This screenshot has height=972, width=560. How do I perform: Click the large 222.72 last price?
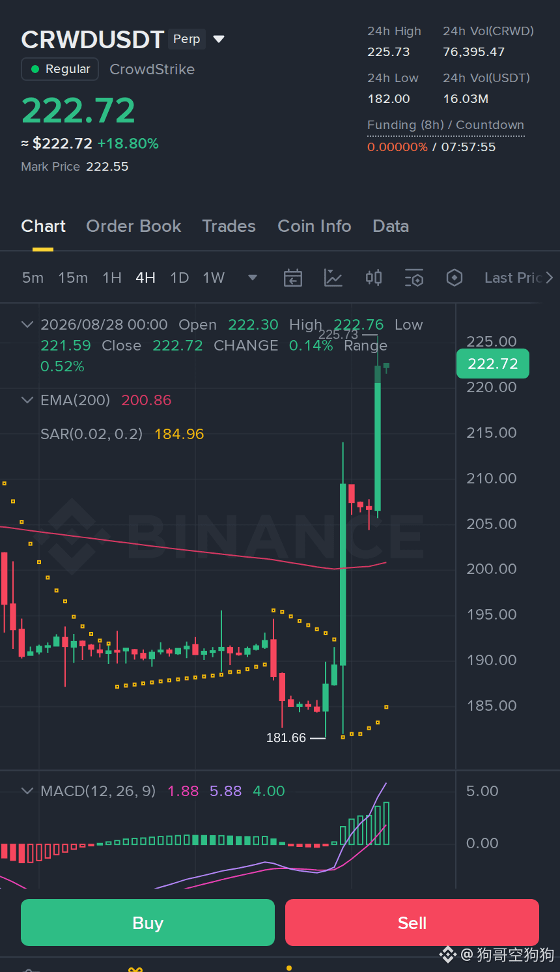click(x=78, y=110)
